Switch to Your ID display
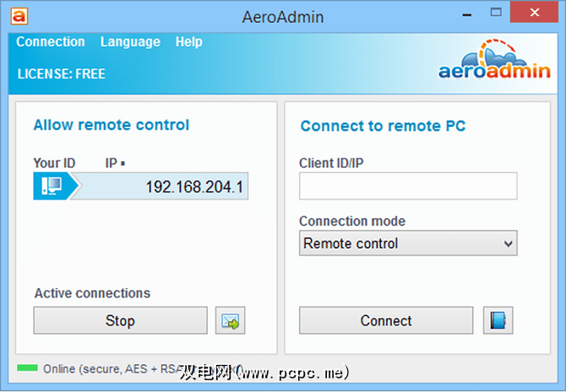The image size is (566, 392). 54,163
